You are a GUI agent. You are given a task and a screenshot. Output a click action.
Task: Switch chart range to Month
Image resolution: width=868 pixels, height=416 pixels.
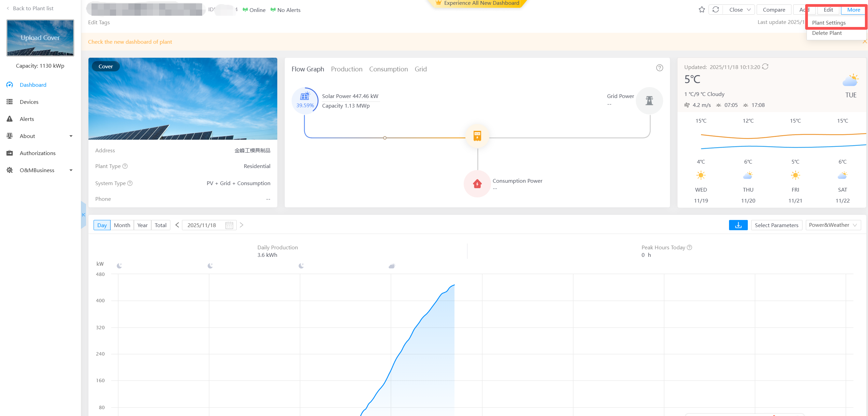tap(122, 225)
